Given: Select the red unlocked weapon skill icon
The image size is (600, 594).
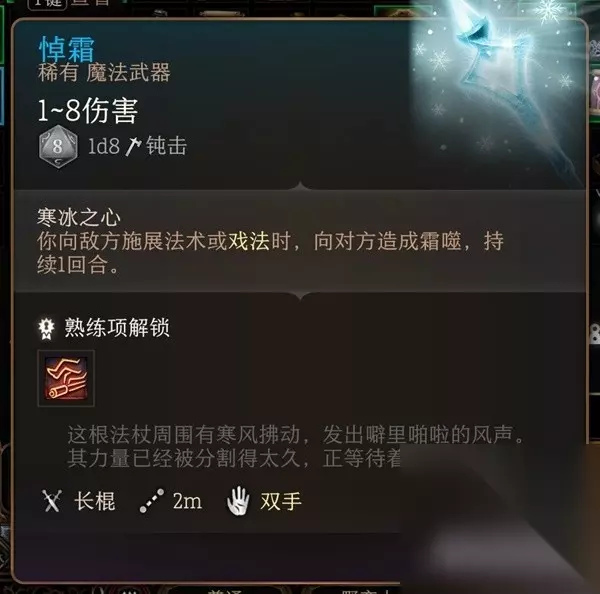Looking at the screenshot, I should coord(66,378).
